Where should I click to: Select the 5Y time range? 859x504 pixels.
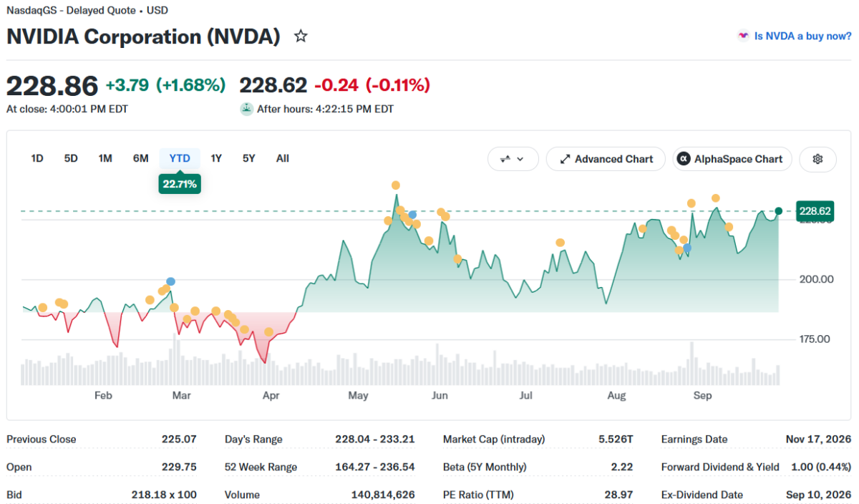coord(248,158)
